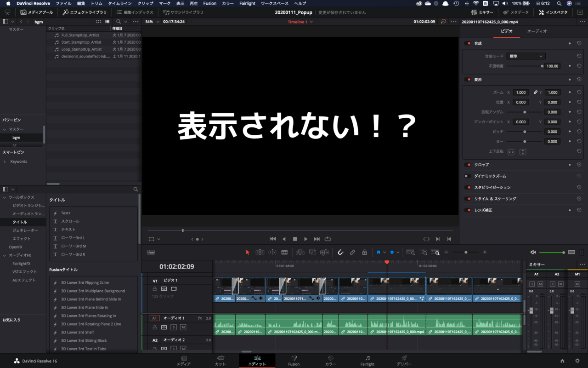Switch Inspector to the Audio tab
This screenshot has height=368, width=588.
point(537,31)
